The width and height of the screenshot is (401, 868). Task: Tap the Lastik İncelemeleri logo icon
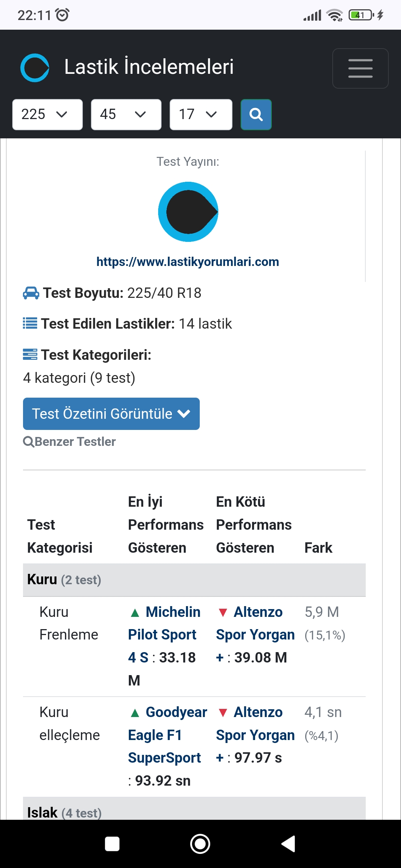point(35,68)
